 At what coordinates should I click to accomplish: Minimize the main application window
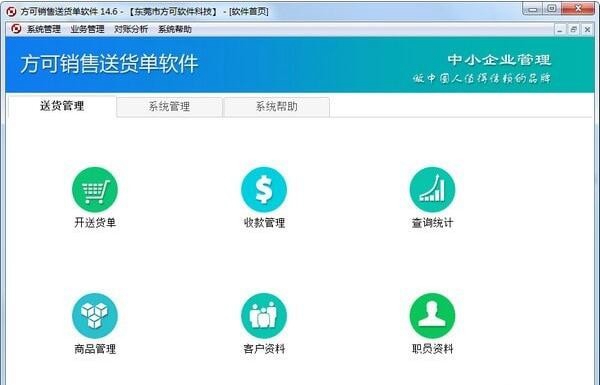click(532, 9)
